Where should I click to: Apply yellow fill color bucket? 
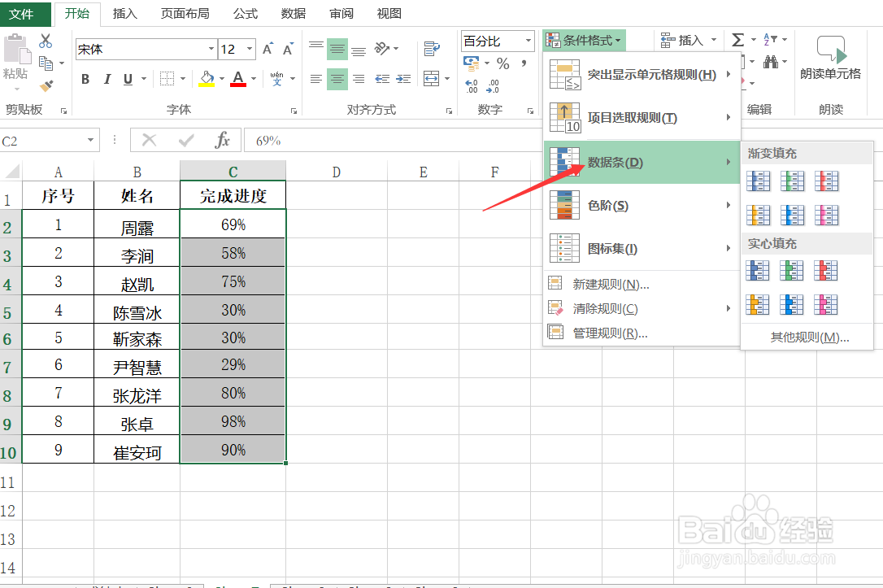coord(207,79)
